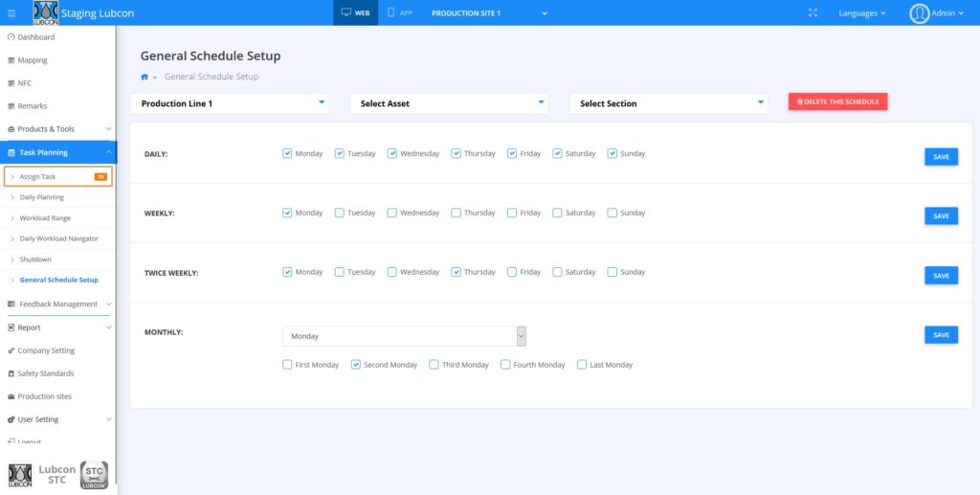Open Safety Standards in sidebar
The width and height of the screenshot is (980, 495).
tap(45, 373)
